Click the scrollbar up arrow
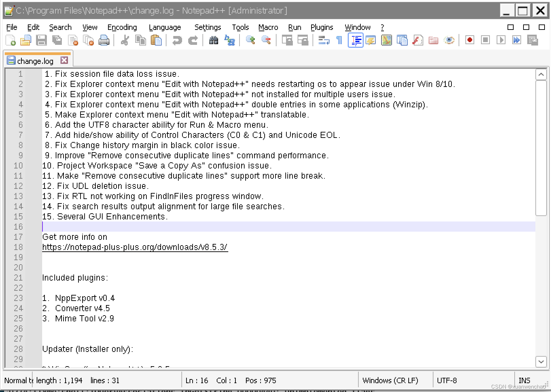551x392 pixels. (541, 74)
